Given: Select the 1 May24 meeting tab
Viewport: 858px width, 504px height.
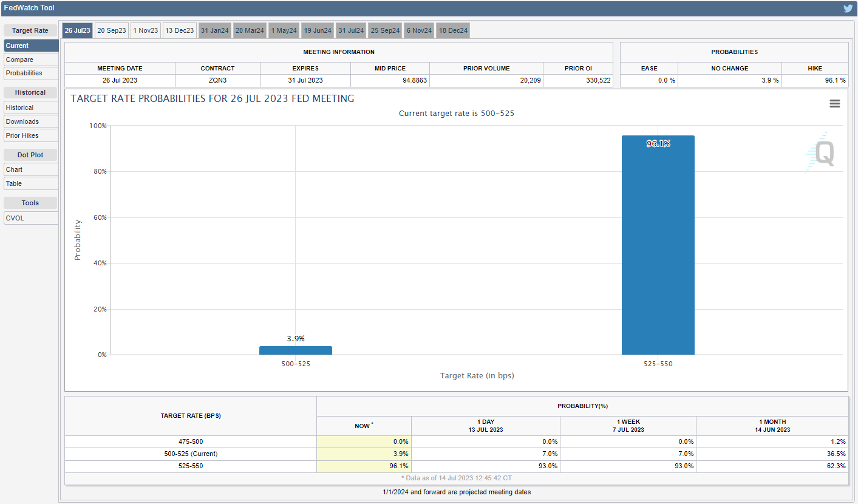Looking at the screenshot, I should click(284, 30).
